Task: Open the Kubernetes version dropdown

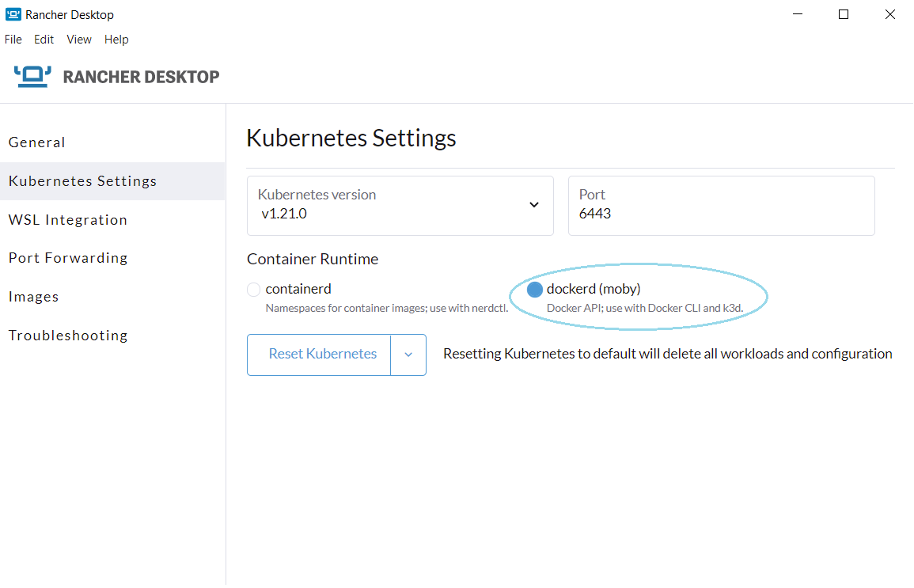Action: pyautogui.click(x=533, y=203)
